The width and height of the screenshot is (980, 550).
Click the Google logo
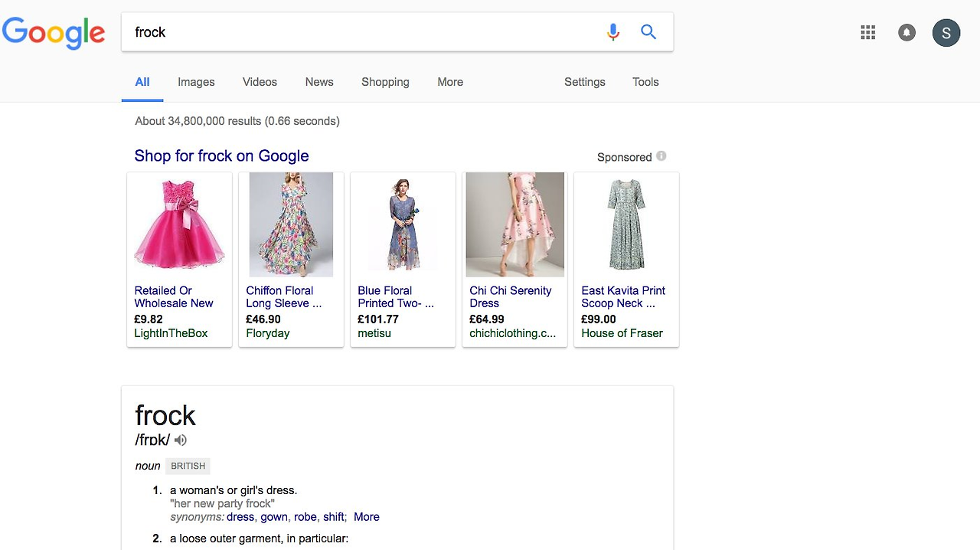(54, 33)
